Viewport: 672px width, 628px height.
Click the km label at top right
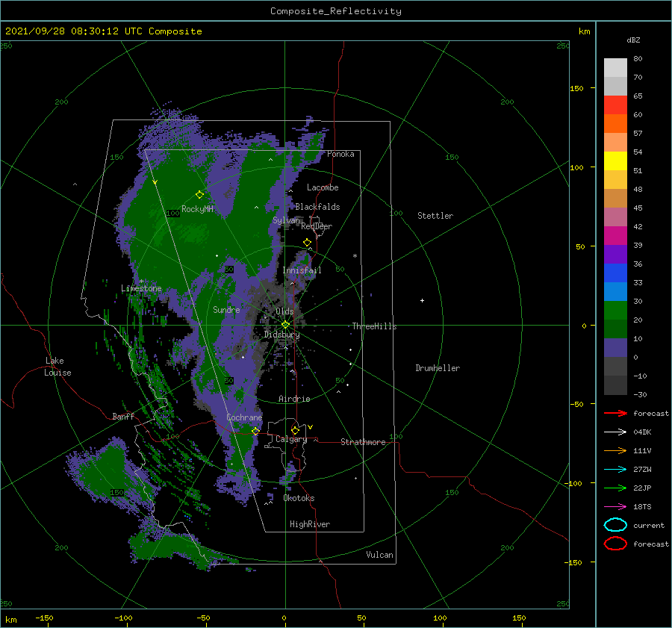coord(584,31)
